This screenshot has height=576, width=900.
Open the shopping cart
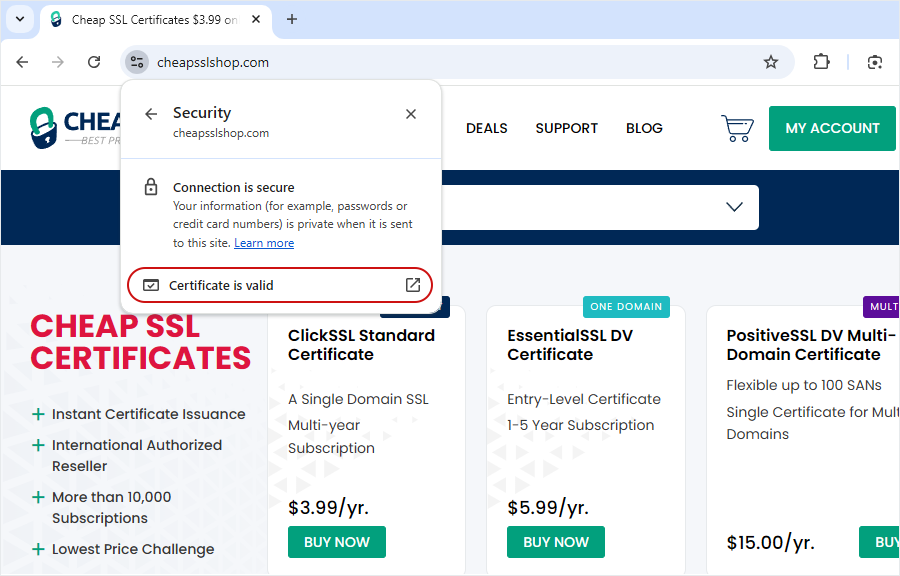pos(738,128)
